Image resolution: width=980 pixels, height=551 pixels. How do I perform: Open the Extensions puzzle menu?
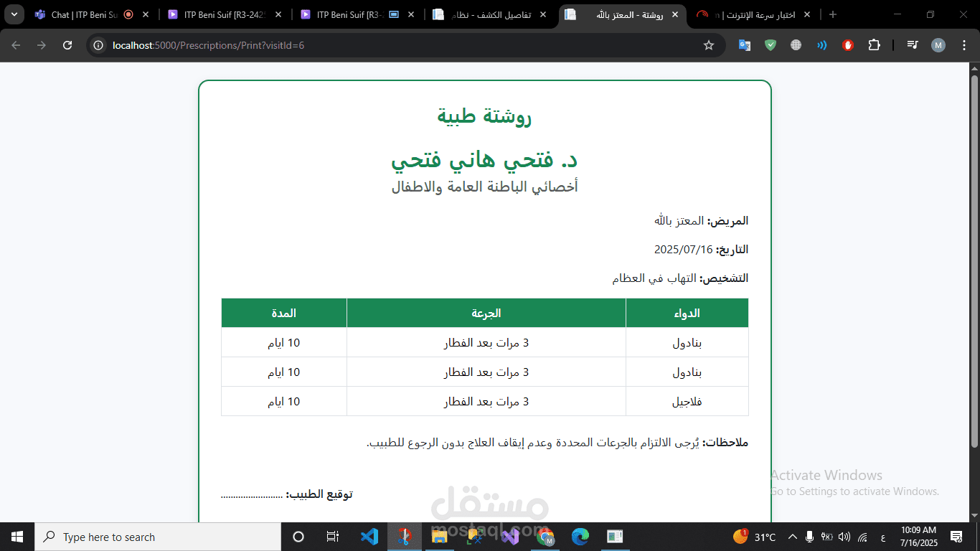pos(874,45)
